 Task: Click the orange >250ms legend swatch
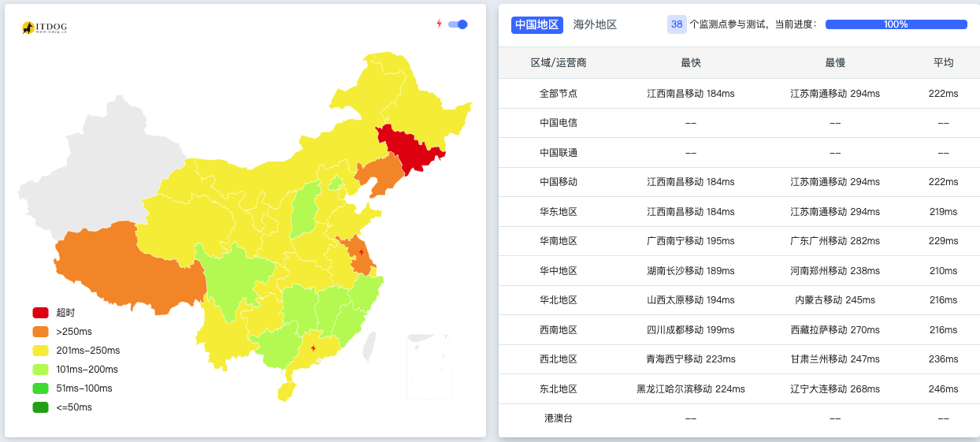(x=40, y=332)
